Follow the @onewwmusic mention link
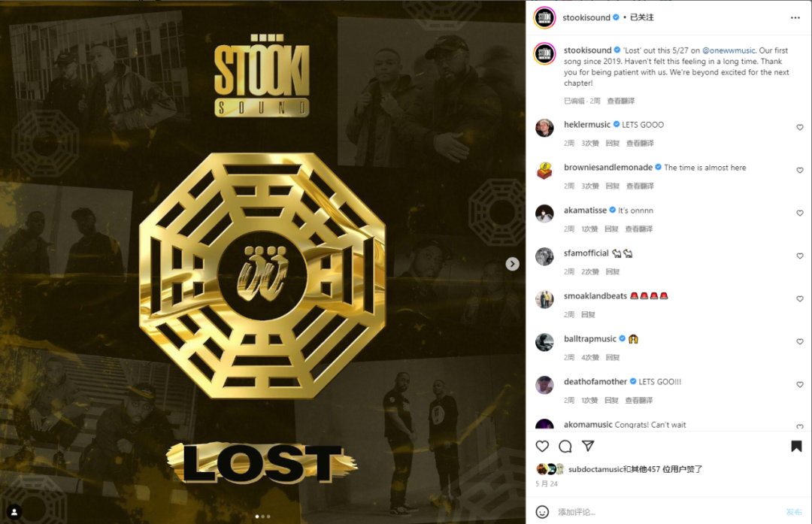The image size is (812, 524). pyautogui.click(x=729, y=50)
